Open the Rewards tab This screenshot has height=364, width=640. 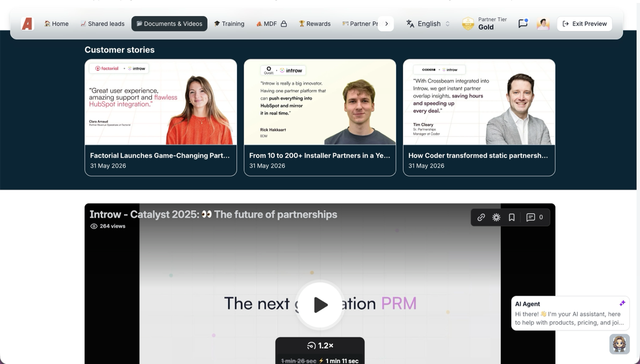coord(315,24)
